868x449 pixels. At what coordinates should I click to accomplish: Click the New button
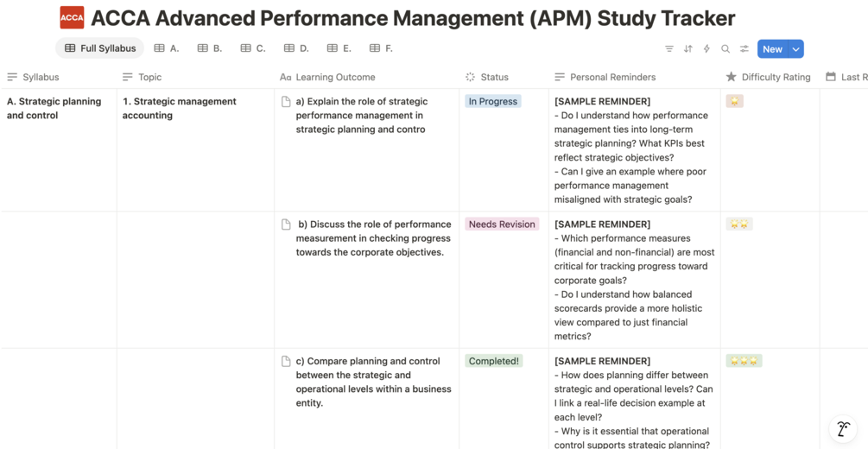tap(772, 49)
